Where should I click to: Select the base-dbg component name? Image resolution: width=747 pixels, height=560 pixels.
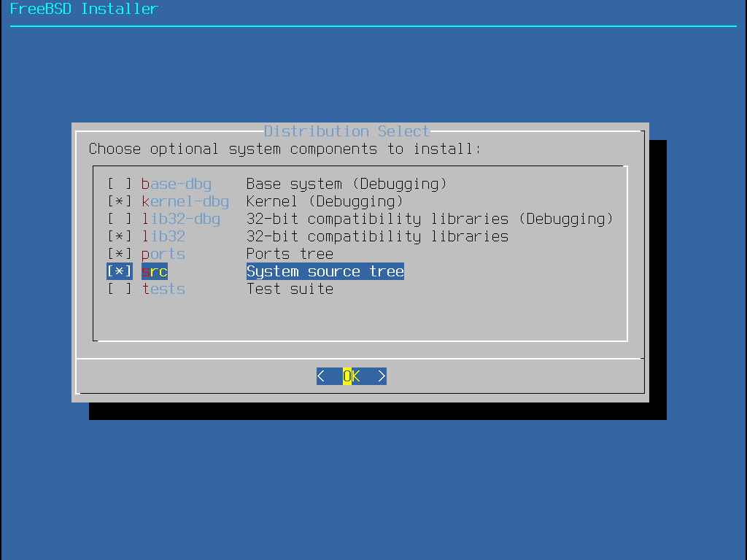pos(177,184)
